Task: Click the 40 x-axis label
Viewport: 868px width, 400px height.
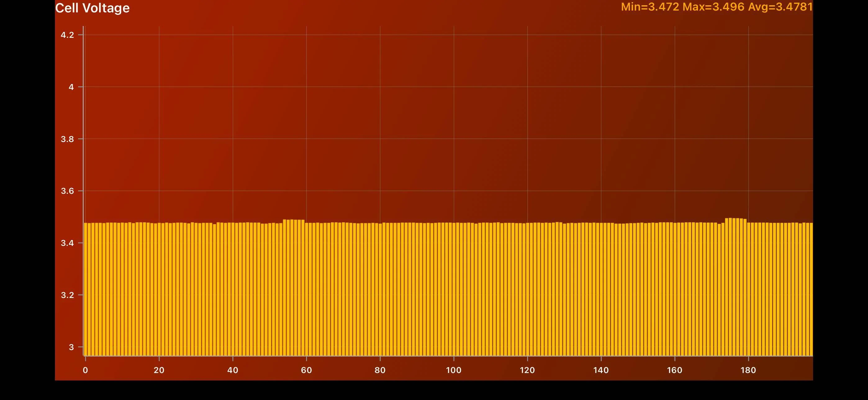Action: (233, 370)
